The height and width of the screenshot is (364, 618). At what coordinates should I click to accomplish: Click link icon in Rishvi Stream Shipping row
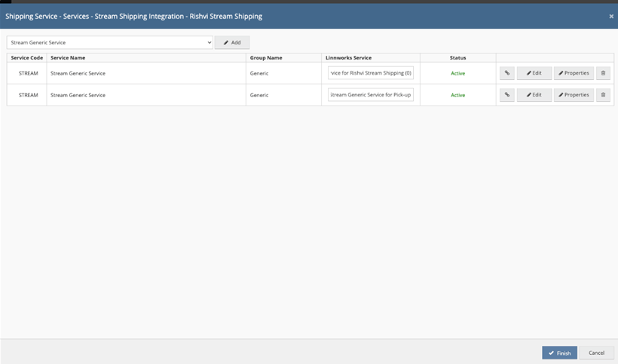pyautogui.click(x=507, y=73)
